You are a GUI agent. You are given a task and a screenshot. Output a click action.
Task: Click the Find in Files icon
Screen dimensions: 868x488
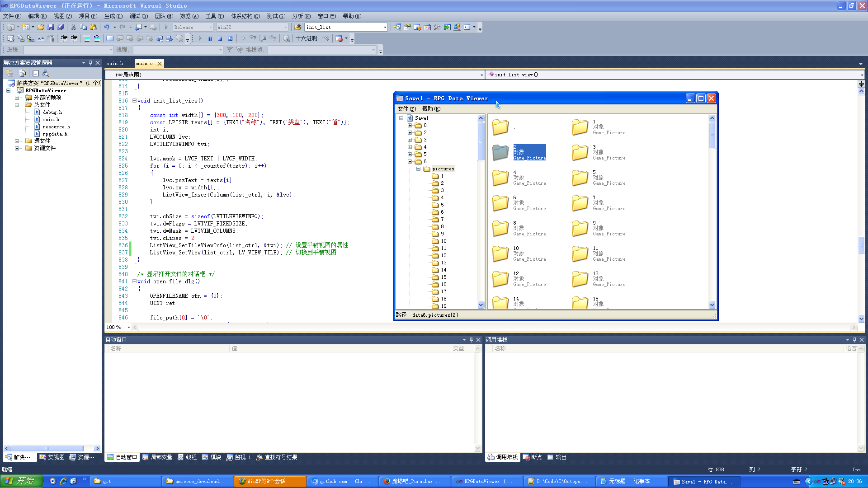coord(297,27)
